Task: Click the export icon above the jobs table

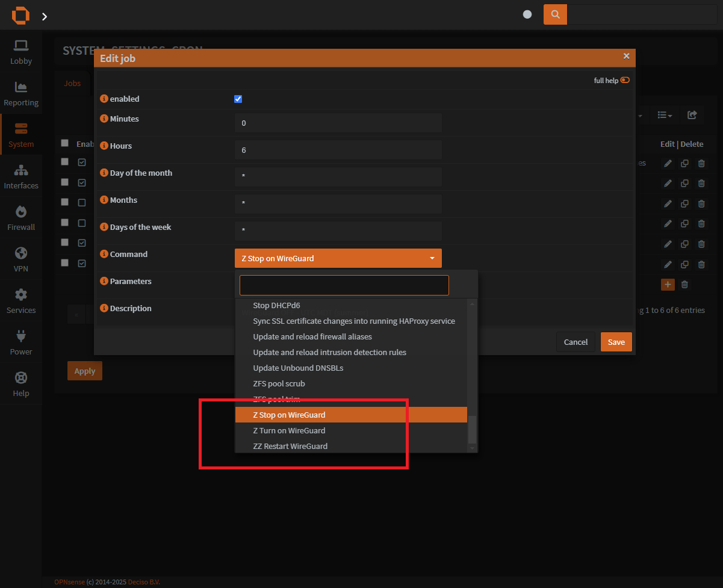Action: click(x=692, y=114)
